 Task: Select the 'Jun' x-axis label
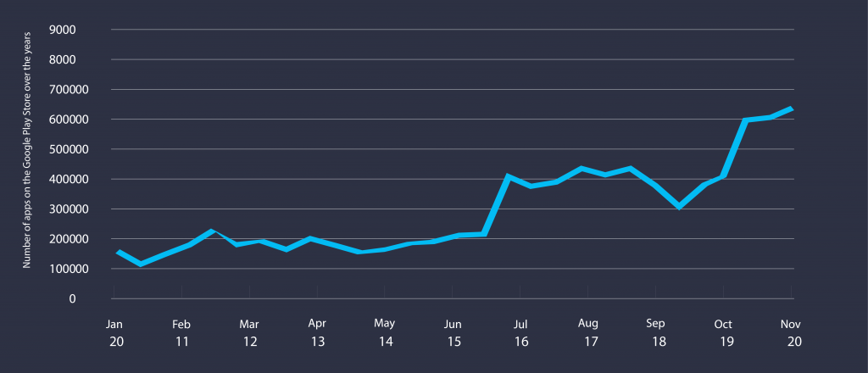point(453,325)
